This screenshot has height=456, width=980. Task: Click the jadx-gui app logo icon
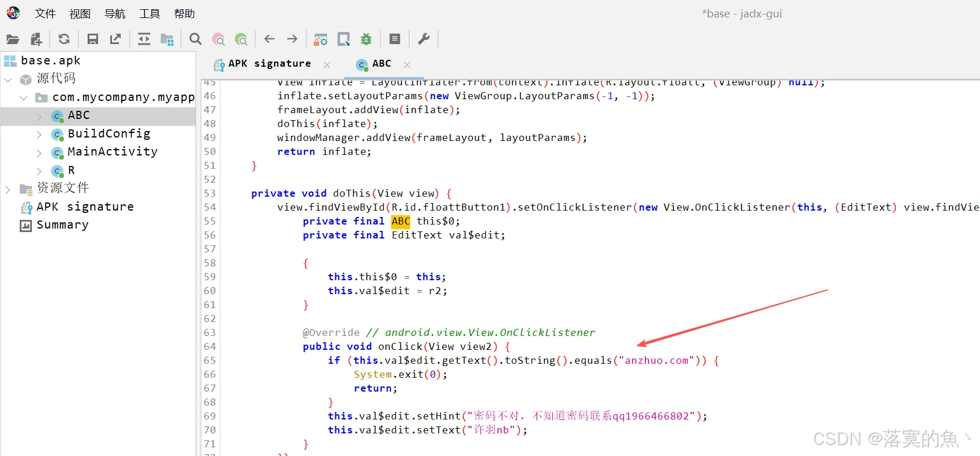click(x=13, y=13)
